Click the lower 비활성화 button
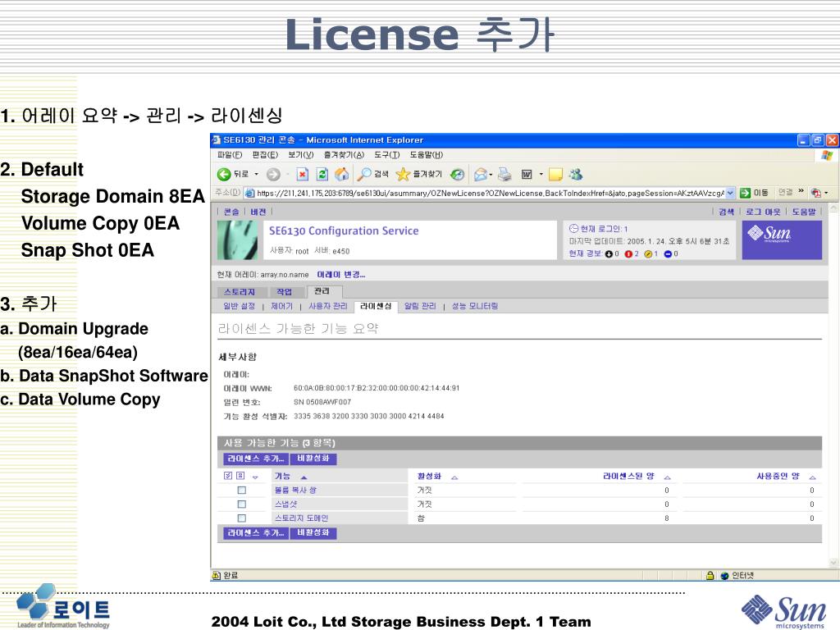The width and height of the screenshot is (840, 630). pos(313,532)
